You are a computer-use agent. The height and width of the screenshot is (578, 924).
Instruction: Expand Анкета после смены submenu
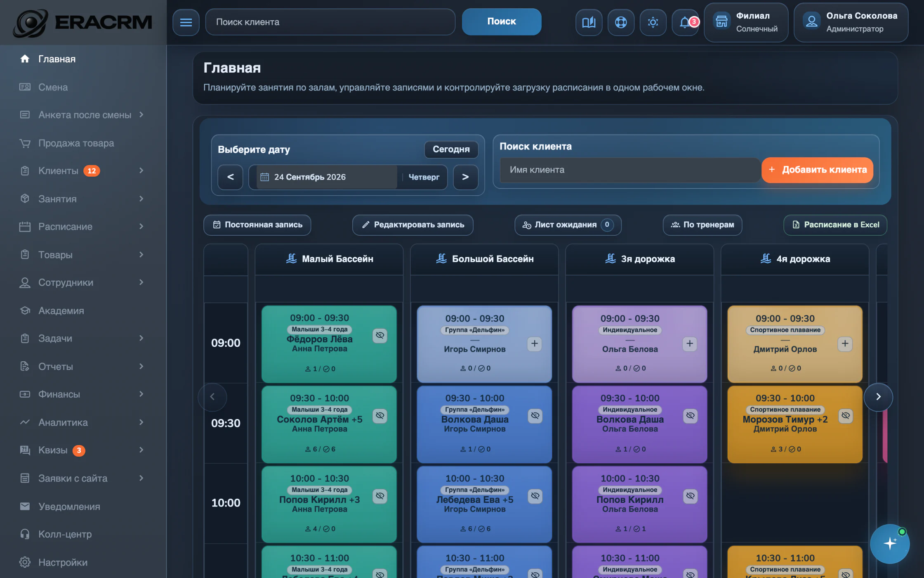[141, 114]
